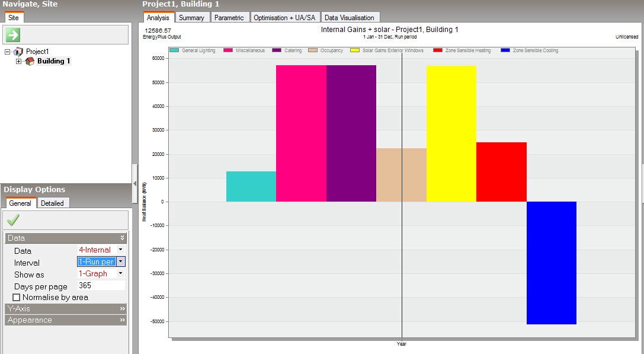Viewport: 644px width, 354px height.
Task: Click the Days per page field
Action: pyautogui.click(x=101, y=285)
